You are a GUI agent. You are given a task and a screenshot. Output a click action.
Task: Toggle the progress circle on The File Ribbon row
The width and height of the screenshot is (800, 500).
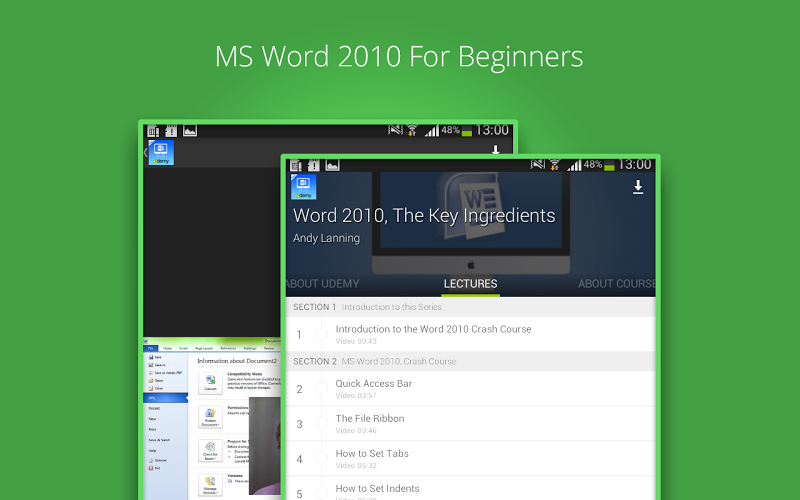click(321, 423)
